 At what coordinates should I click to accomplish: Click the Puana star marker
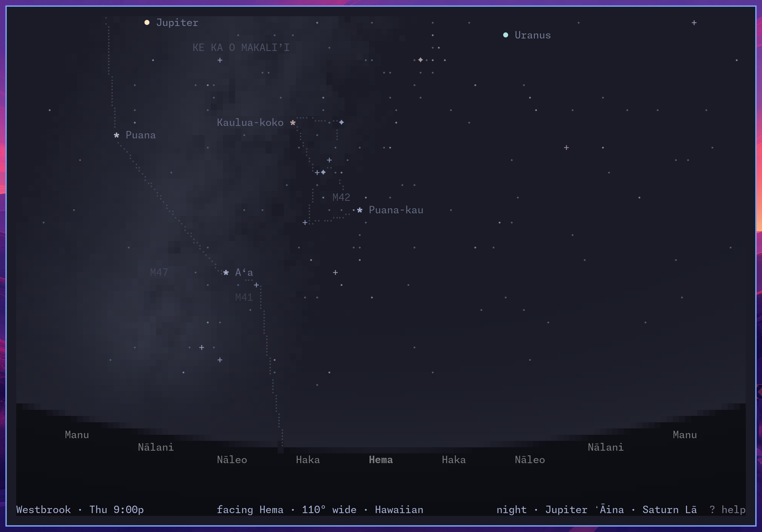(x=117, y=135)
